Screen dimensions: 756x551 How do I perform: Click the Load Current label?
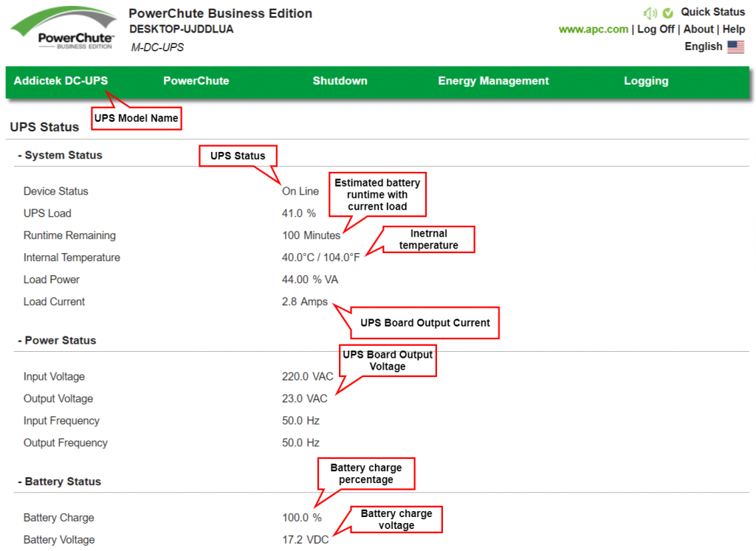pos(54,302)
